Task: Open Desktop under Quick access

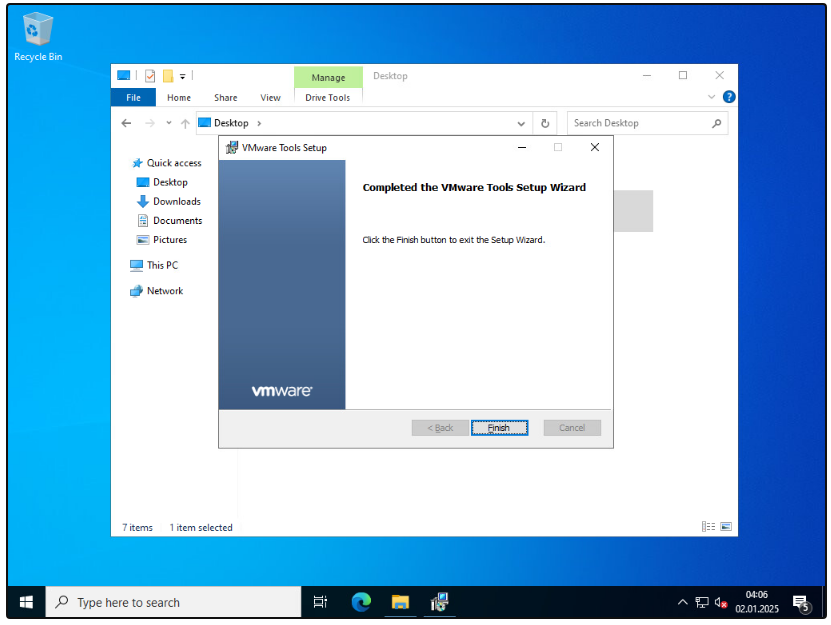Action: coord(163,182)
